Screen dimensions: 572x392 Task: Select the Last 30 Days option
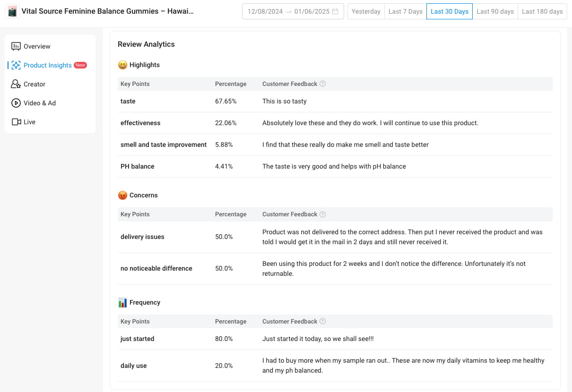coord(450,11)
